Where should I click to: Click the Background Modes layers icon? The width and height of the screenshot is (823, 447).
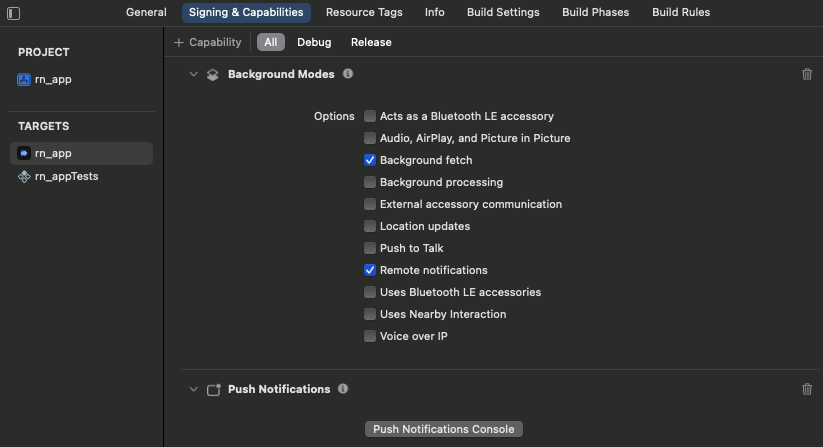pos(213,74)
